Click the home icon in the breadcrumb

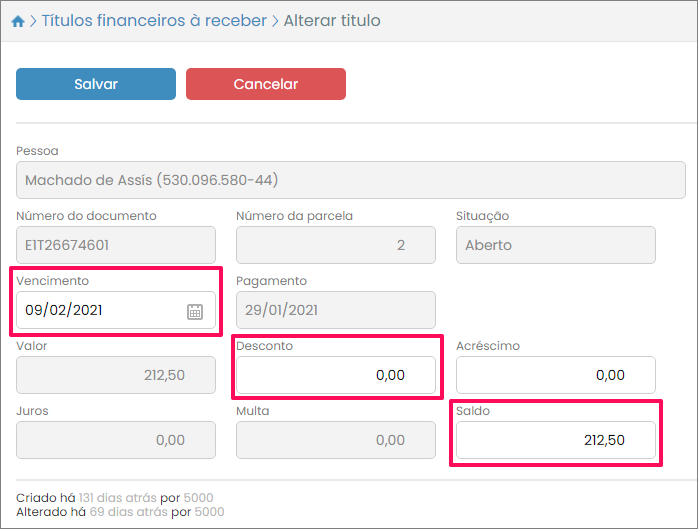(x=17, y=21)
